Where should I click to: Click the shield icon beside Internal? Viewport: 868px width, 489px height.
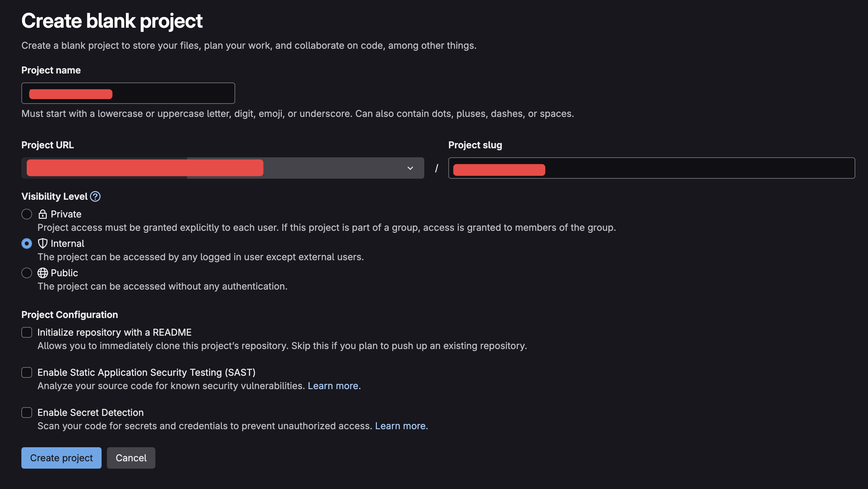click(42, 243)
